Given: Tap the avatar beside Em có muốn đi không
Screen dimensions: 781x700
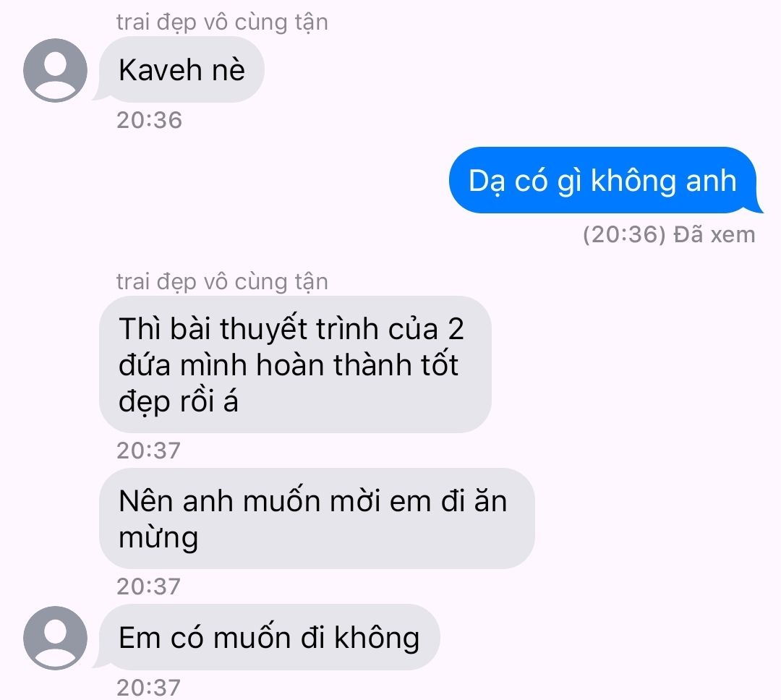Looking at the screenshot, I should [x=55, y=638].
